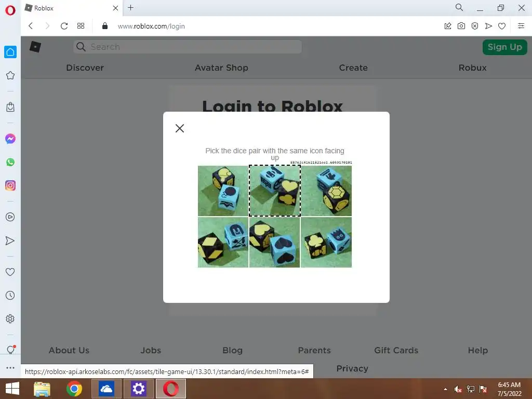The image size is (532, 399).
Task: Pick the lightbulb and bomb dice tile
Action: tap(223, 191)
